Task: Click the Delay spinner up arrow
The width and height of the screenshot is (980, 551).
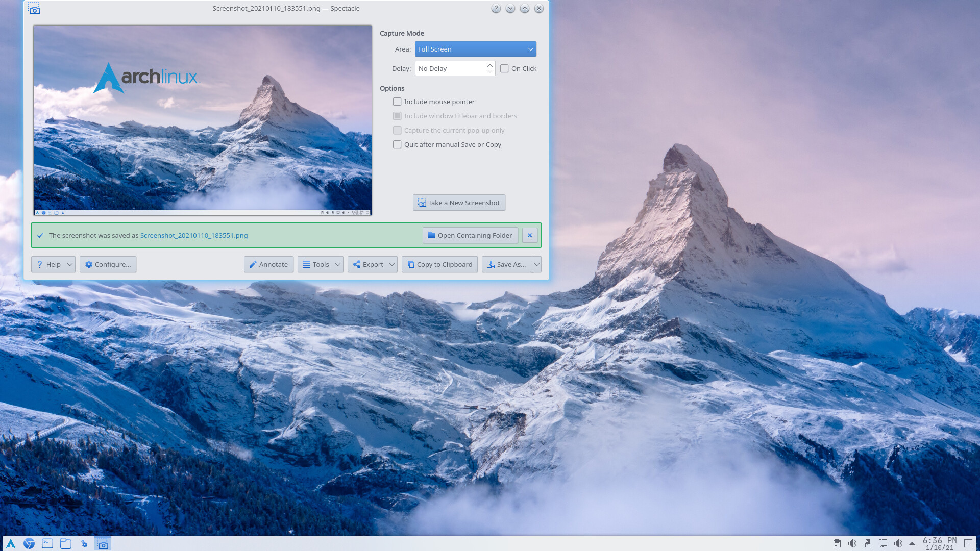Action: [489, 65]
